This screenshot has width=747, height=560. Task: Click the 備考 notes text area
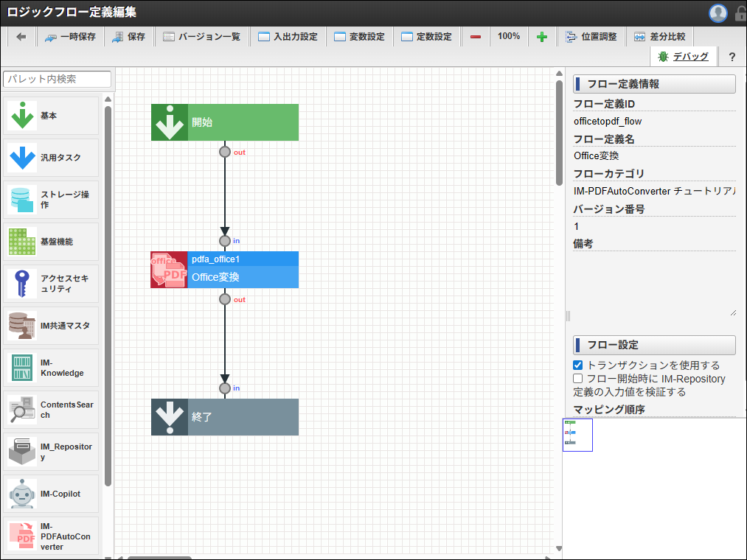click(x=654, y=284)
